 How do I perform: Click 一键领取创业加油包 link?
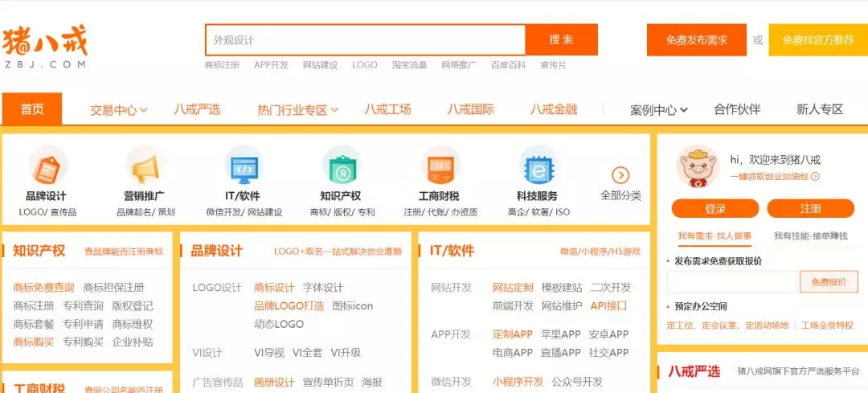point(769,177)
